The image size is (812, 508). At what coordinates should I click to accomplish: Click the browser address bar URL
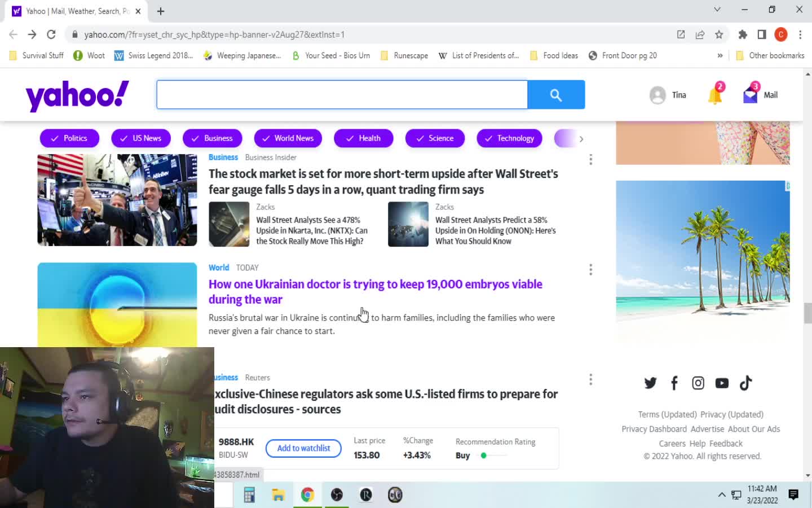pyautogui.click(x=214, y=34)
